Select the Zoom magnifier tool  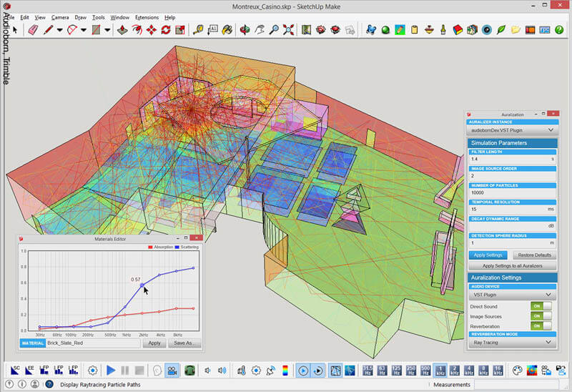click(x=274, y=30)
